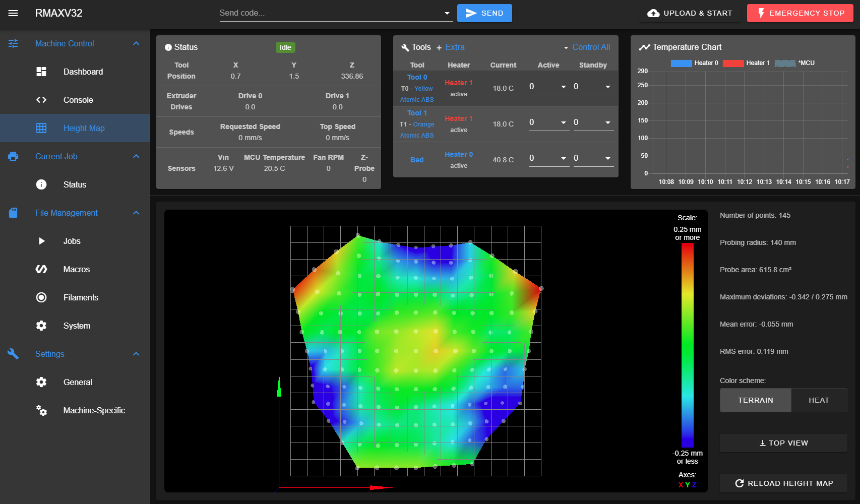Screen dimensions: 860x504
Task: Open Tool 1 standby temperature dropdown
Action: 608,122
